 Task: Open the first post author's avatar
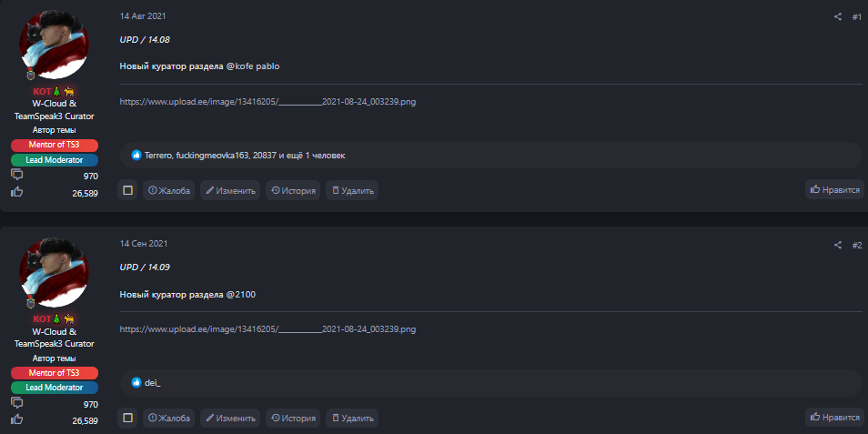click(x=54, y=45)
